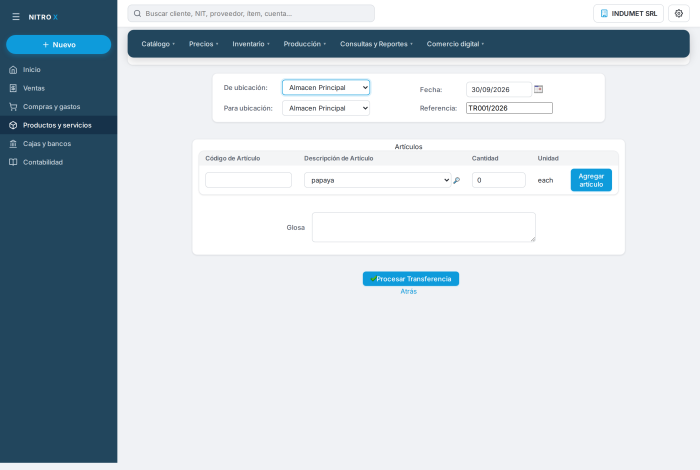Click the 'Artículos' section title
The height and width of the screenshot is (470, 700).
[x=408, y=147]
